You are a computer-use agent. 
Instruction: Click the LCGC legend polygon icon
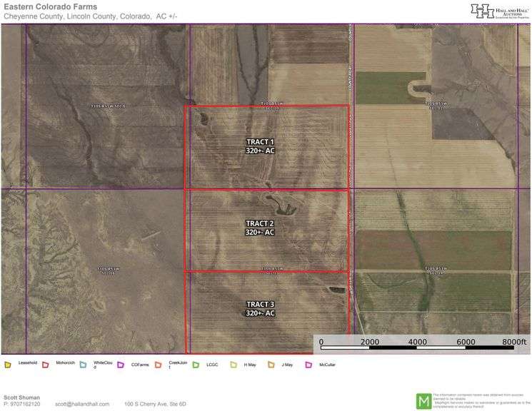pyautogui.click(x=196, y=365)
